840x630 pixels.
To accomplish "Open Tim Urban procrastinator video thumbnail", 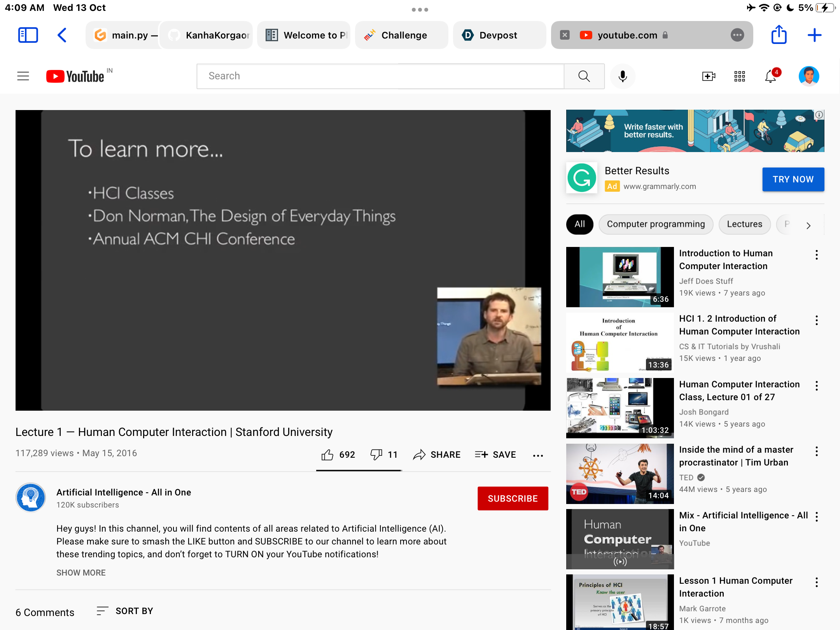I will coord(620,474).
